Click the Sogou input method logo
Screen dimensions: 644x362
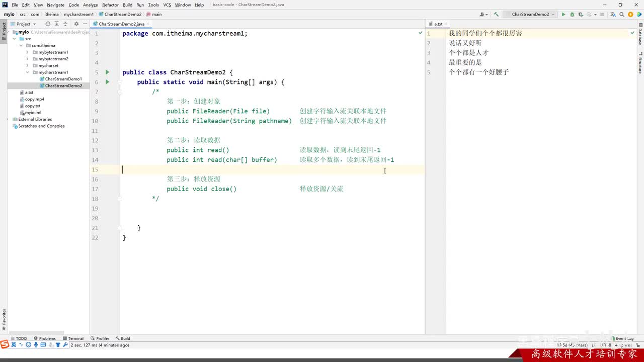point(5,345)
